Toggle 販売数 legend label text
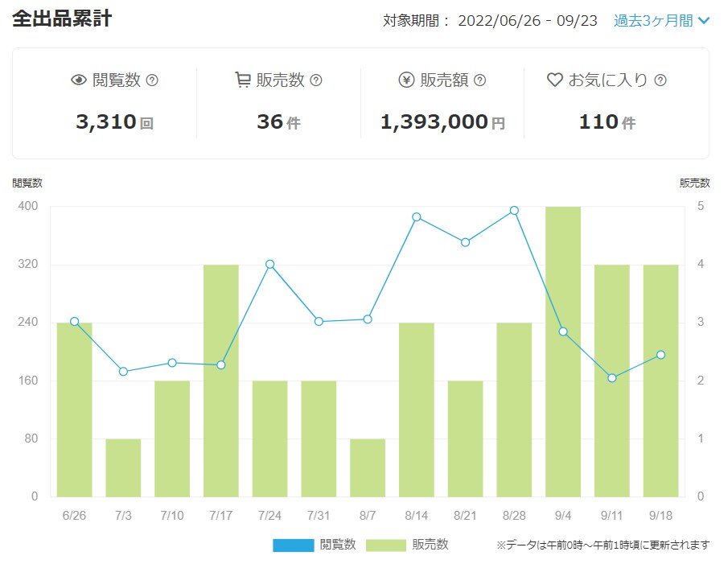 (x=430, y=545)
